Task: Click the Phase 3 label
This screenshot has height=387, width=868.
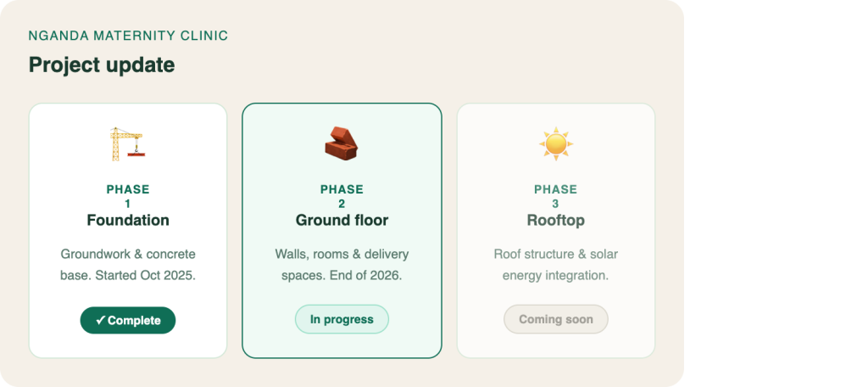Action: (556, 196)
